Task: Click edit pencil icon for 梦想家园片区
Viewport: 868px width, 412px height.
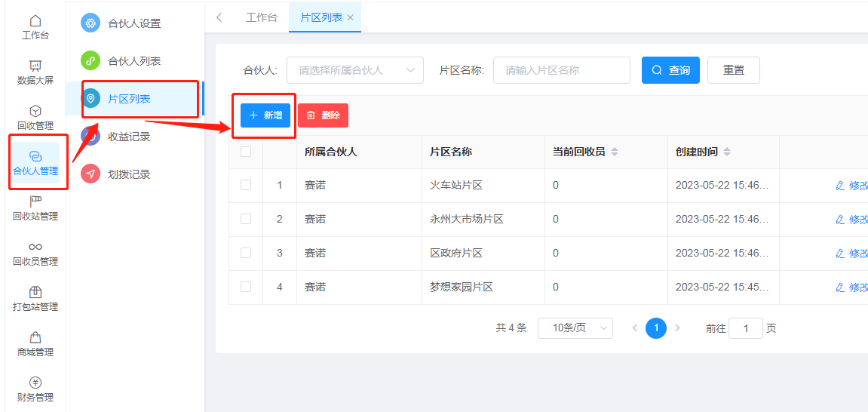Action: point(840,287)
